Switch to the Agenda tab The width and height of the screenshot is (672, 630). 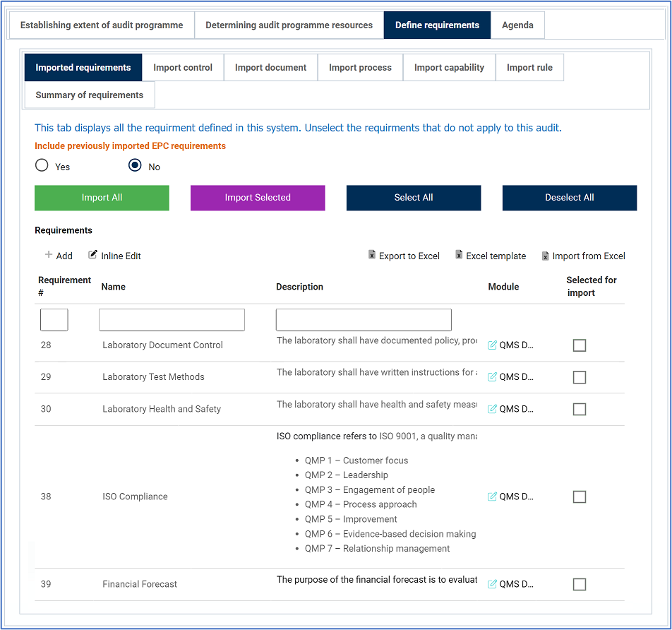[517, 25]
